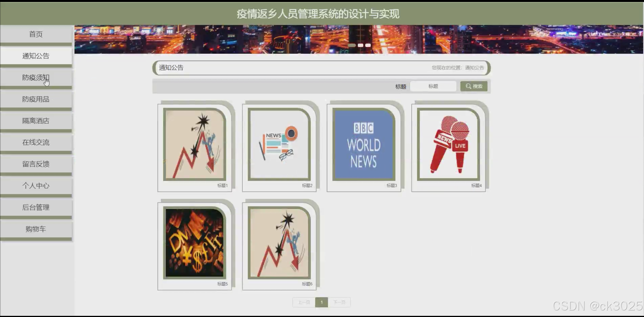The height and width of the screenshot is (317, 644).
Task: Open 在线交流 in the sidebar
Action: 36,142
